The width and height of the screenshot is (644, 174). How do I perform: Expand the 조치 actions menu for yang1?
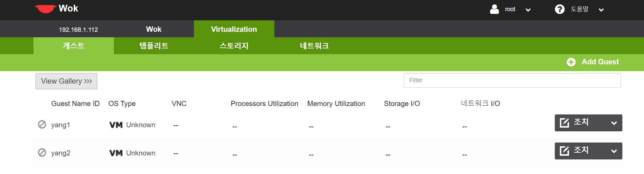614,123
